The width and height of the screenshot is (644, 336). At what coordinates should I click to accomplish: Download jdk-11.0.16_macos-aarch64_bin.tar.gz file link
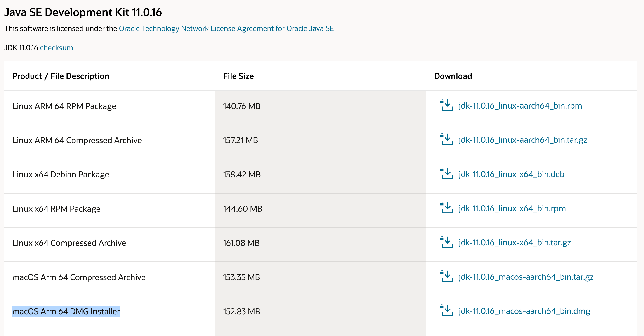[x=526, y=277]
